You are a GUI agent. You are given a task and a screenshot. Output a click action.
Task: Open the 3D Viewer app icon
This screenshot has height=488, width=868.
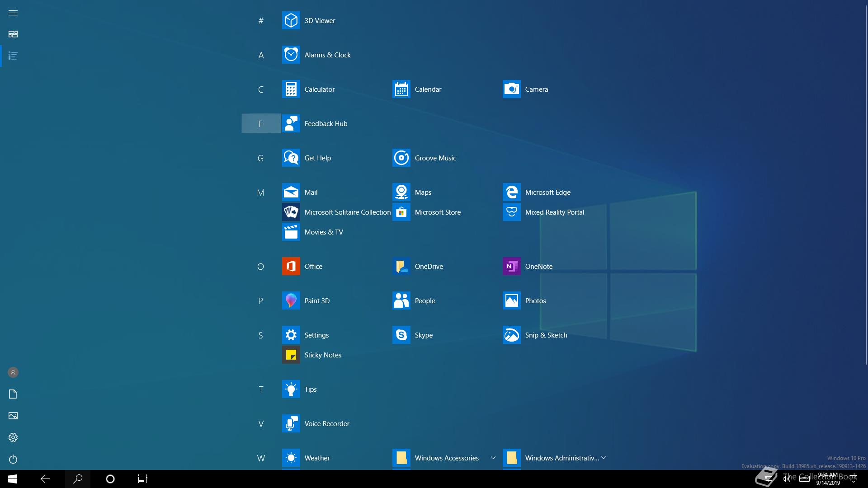[x=291, y=20]
